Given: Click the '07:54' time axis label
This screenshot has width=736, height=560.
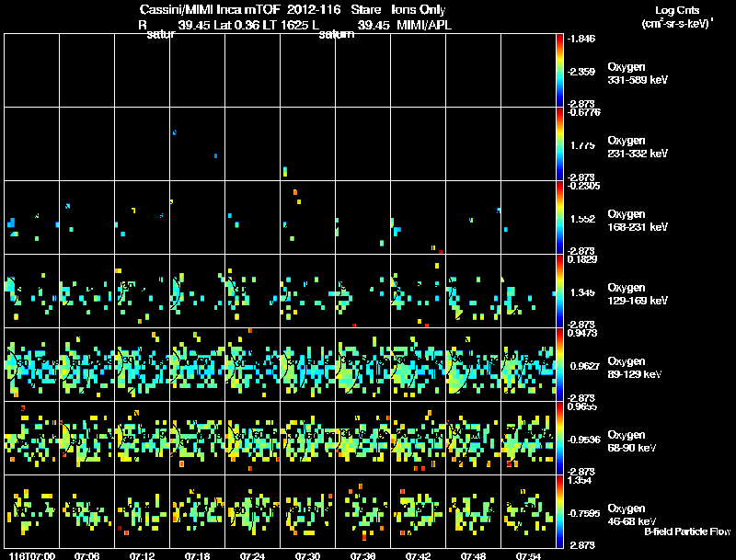Looking at the screenshot, I should coord(528,555).
